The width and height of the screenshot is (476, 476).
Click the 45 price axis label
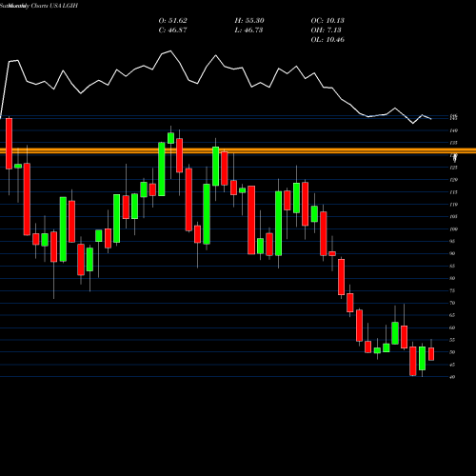453,365
